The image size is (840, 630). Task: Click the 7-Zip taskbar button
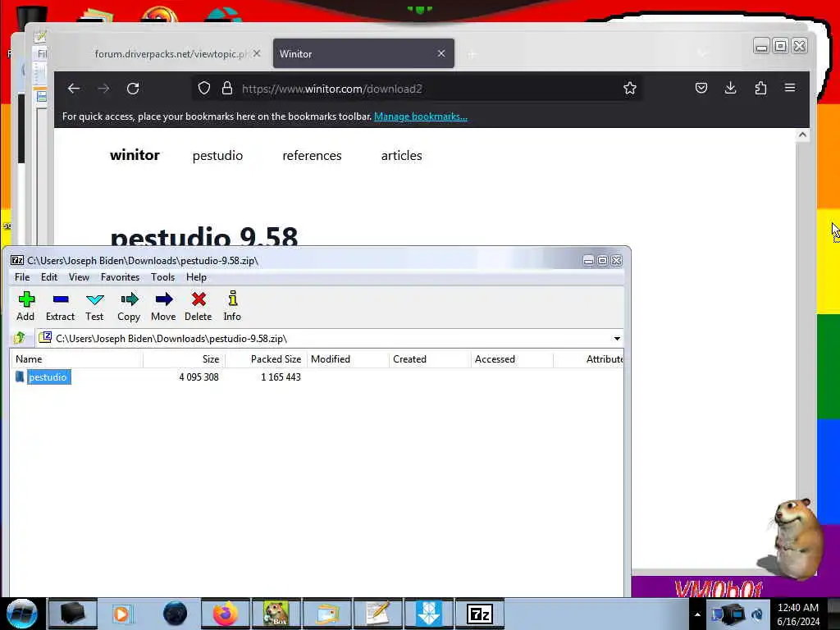(479, 614)
